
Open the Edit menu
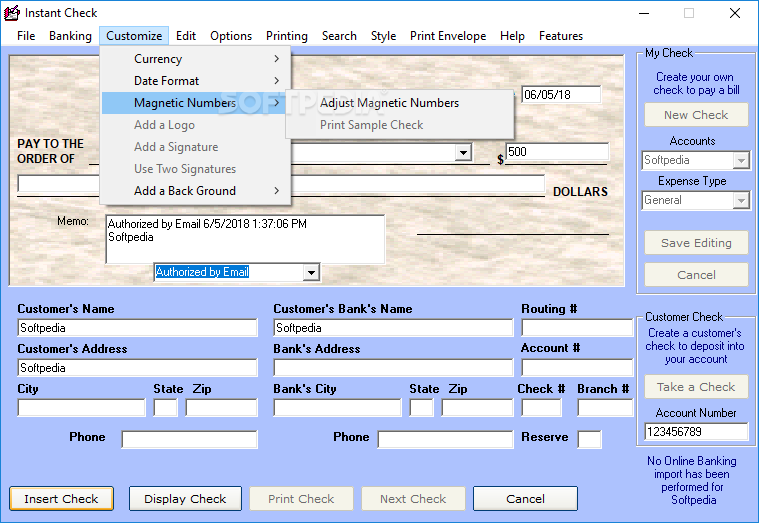click(x=186, y=36)
